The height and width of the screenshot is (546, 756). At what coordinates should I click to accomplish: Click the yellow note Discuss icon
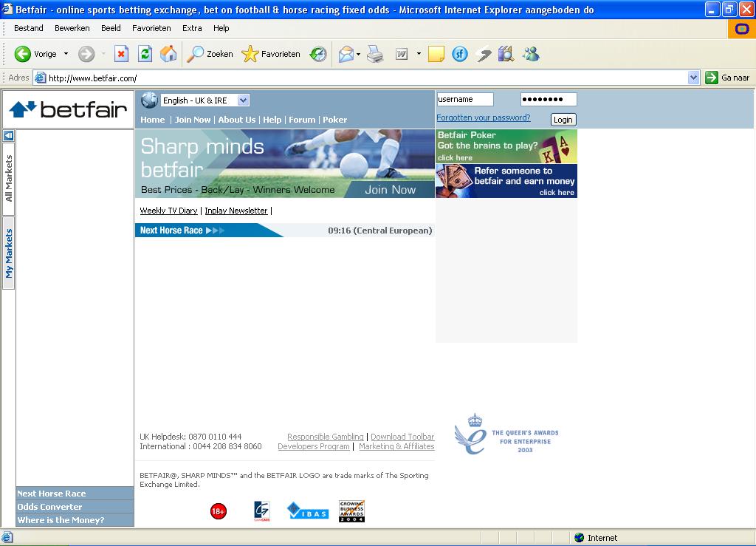point(436,54)
